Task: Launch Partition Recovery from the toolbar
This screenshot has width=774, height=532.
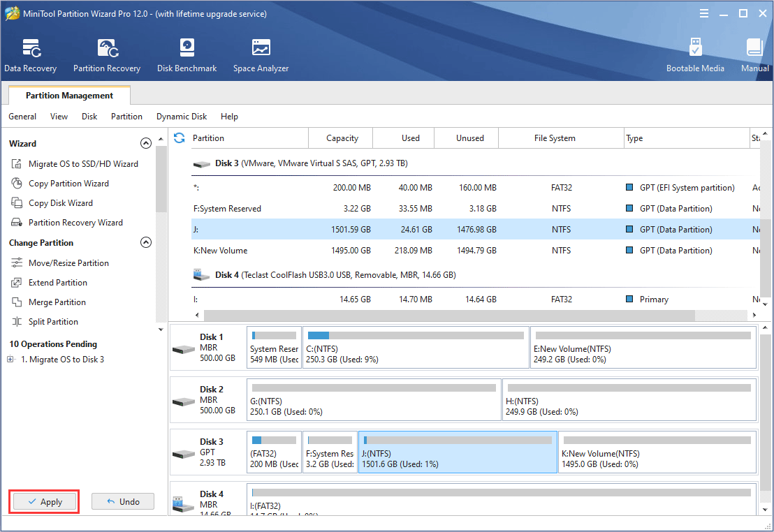Action: click(107, 55)
